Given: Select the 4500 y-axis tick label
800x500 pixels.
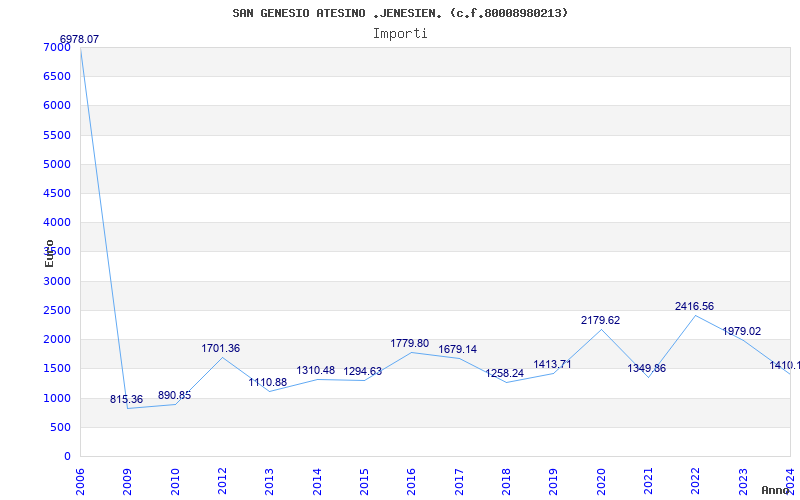Looking at the screenshot, I should pos(57,193).
